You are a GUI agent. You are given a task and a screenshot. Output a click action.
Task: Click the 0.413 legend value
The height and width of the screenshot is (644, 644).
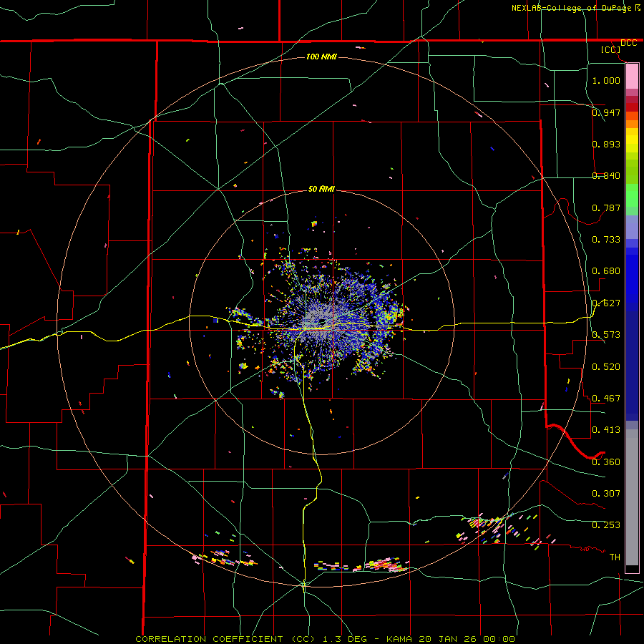pos(606,429)
